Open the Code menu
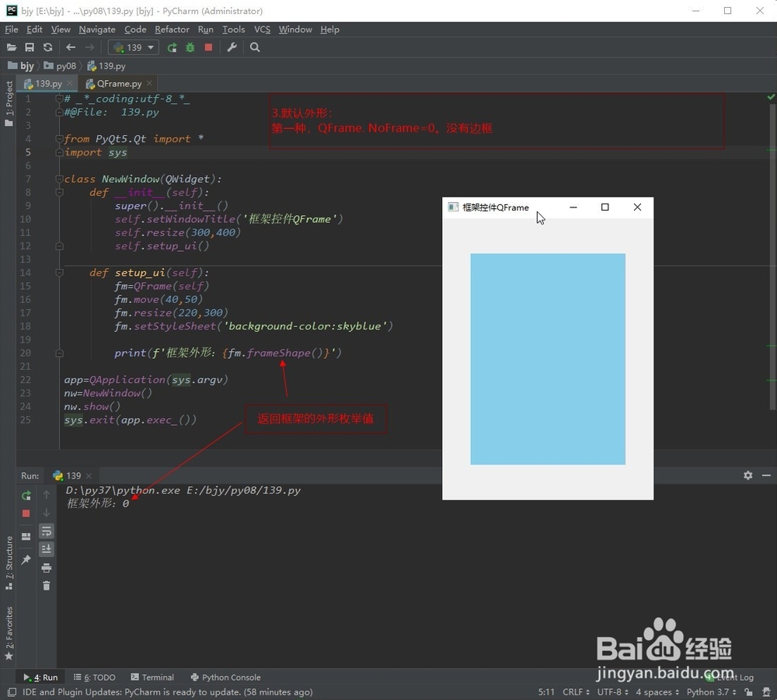Image resolution: width=777 pixels, height=700 pixels. [x=135, y=30]
